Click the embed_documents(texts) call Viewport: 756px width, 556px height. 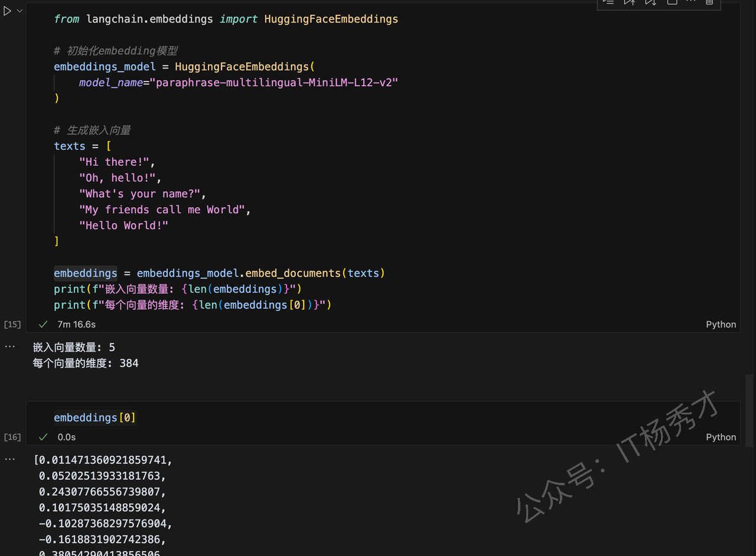(x=315, y=273)
